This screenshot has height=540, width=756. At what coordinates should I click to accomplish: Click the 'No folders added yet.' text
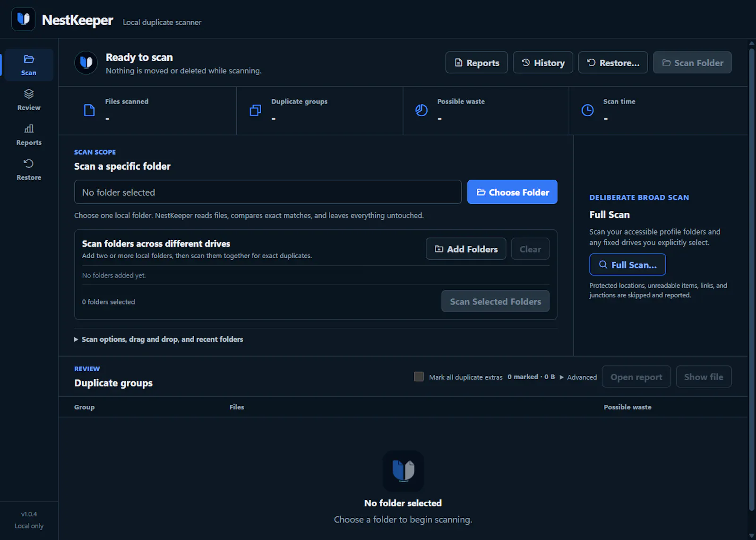coord(114,275)
